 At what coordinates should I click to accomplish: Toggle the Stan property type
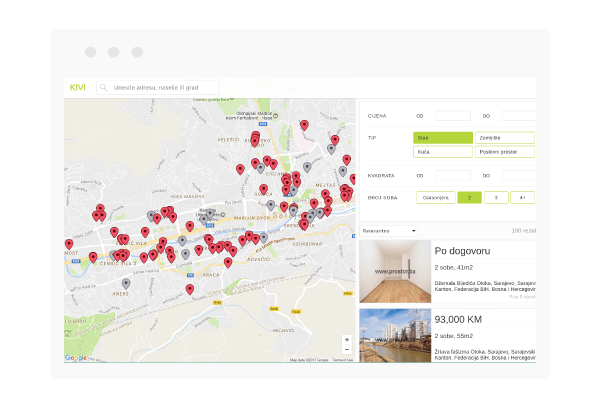coord(443,138)
